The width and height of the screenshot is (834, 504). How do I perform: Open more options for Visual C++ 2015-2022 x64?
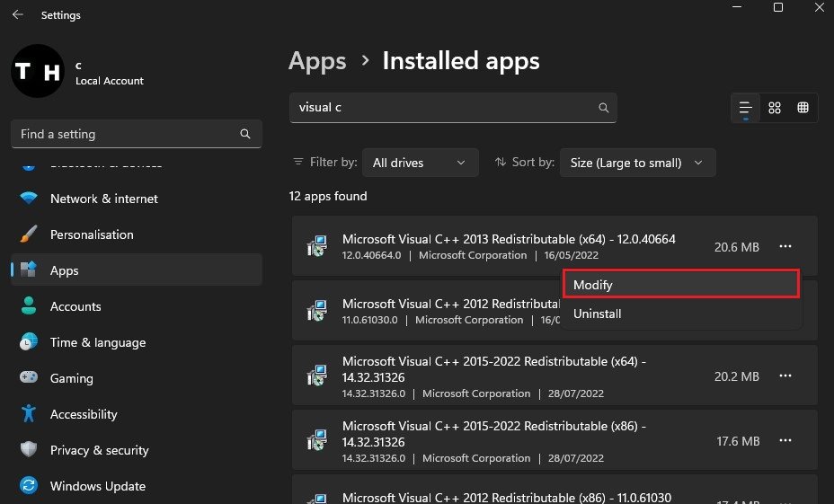coord(785,376)
